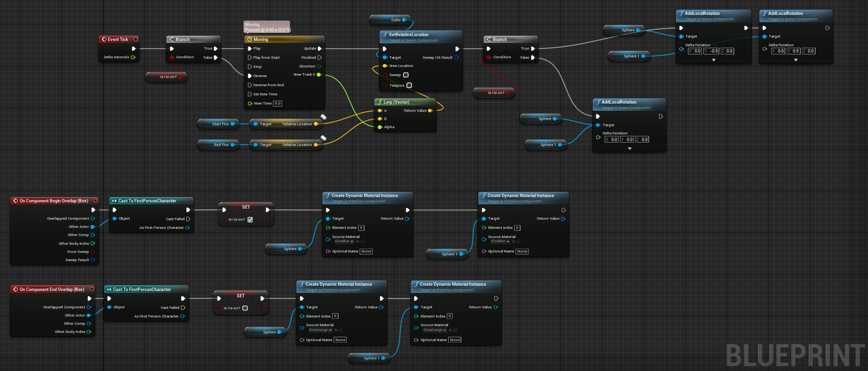This screenshot has height=371, width=868.
Task: Click the Sweep Hit Result output pin
Action: point(456,57)
